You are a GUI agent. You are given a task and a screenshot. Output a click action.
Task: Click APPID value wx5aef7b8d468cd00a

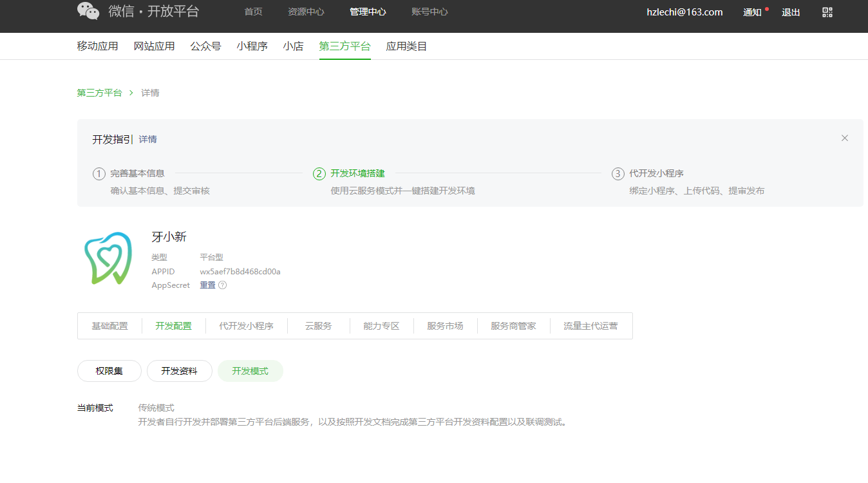coord(240,271)
